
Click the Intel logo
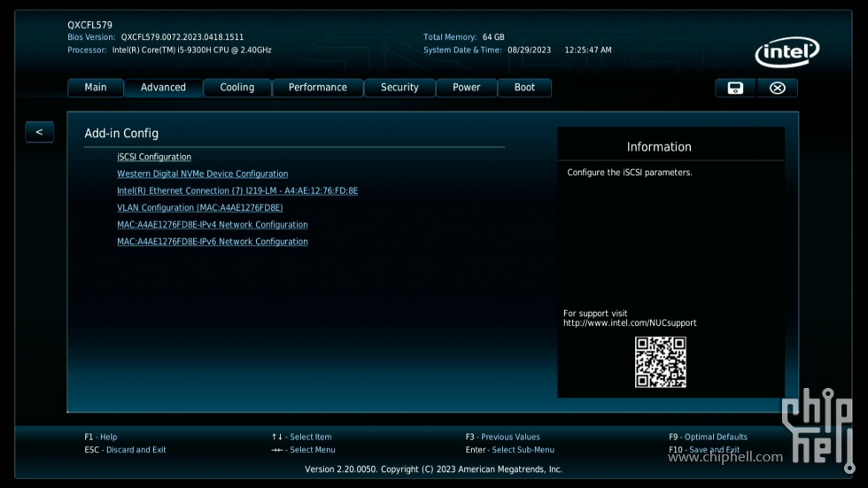pos(787,52)
